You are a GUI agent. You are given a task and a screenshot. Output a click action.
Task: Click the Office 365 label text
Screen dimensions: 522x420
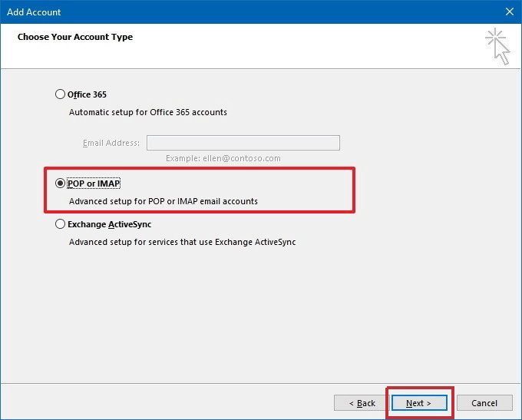click(87, 94)
